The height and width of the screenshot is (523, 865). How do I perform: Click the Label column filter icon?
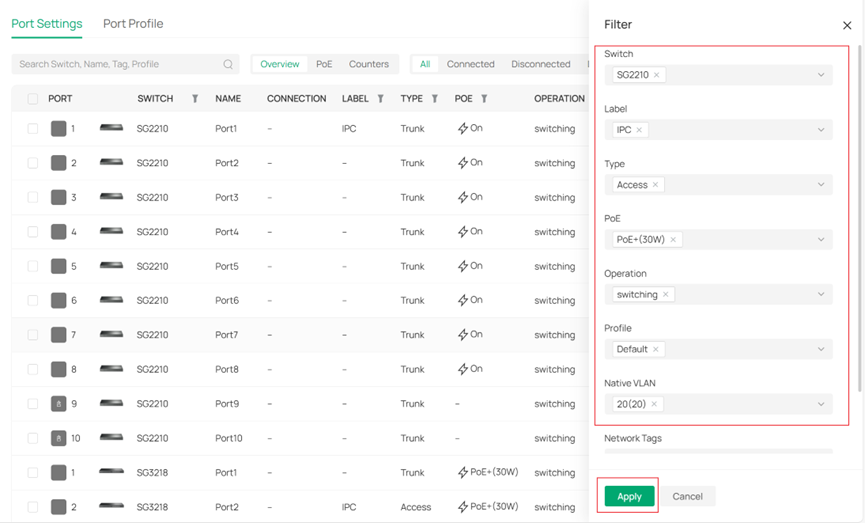[381, 99]
